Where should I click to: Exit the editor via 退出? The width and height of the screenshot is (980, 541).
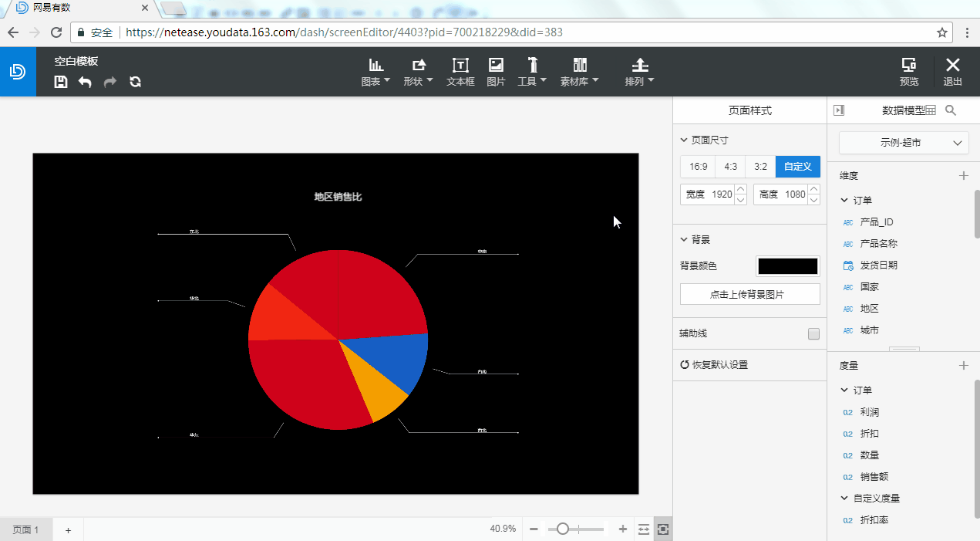[x=953, y=72]
